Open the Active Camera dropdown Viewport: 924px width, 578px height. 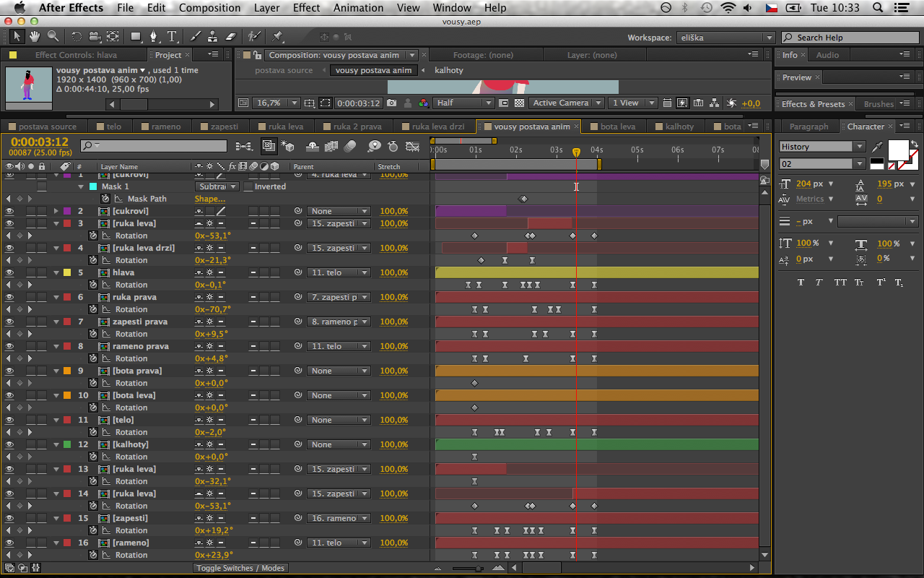565,103
